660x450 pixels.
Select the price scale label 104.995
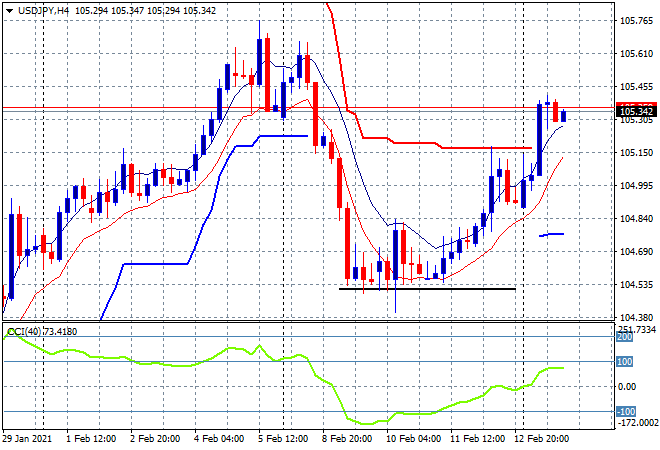click(636, 186)
